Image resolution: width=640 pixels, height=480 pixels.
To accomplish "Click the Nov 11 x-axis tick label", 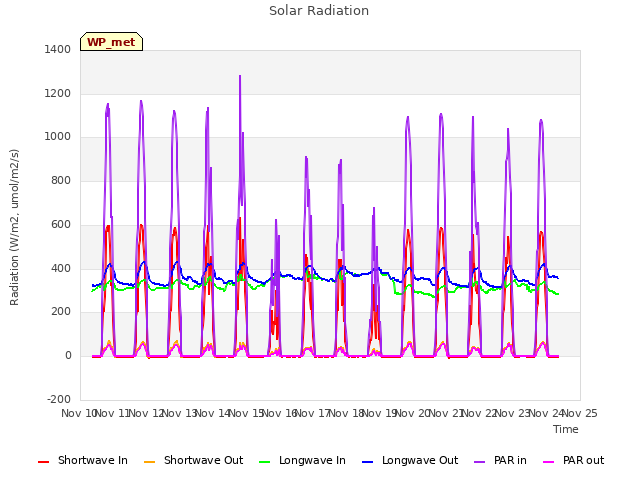I will click(112, 413).
